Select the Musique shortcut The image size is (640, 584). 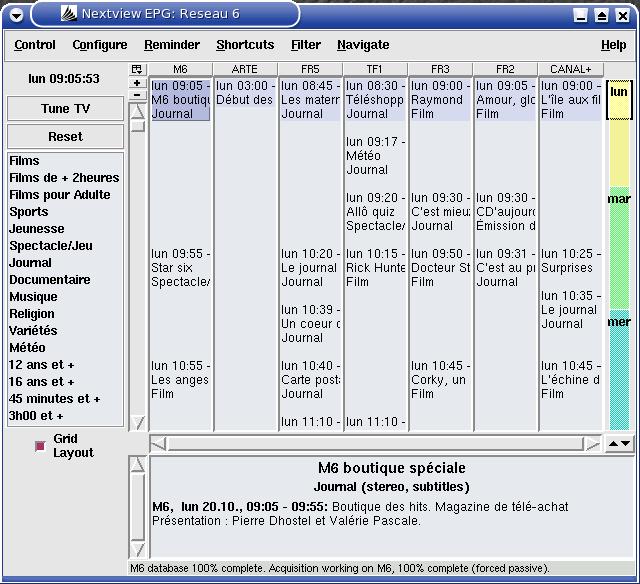(x=65, y=297)
